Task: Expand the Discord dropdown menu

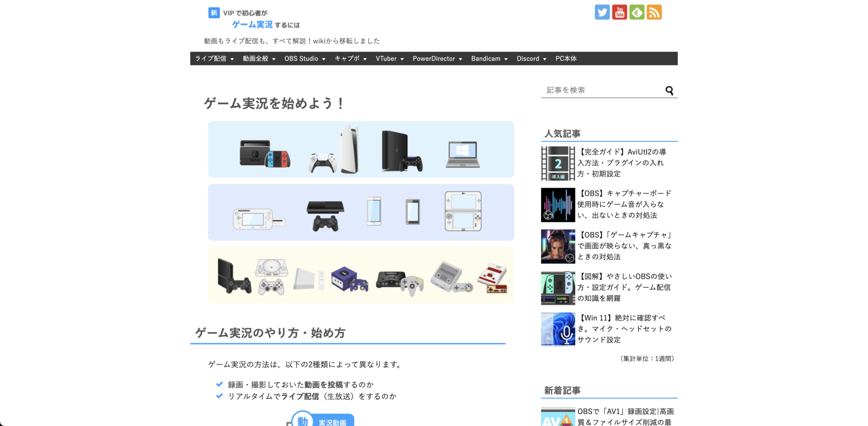Action: point(531,59)
